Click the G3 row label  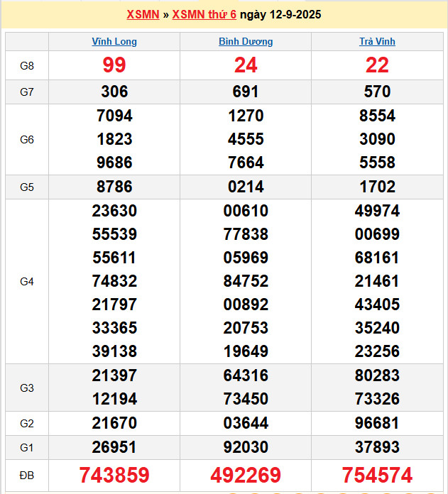(27, 388)
